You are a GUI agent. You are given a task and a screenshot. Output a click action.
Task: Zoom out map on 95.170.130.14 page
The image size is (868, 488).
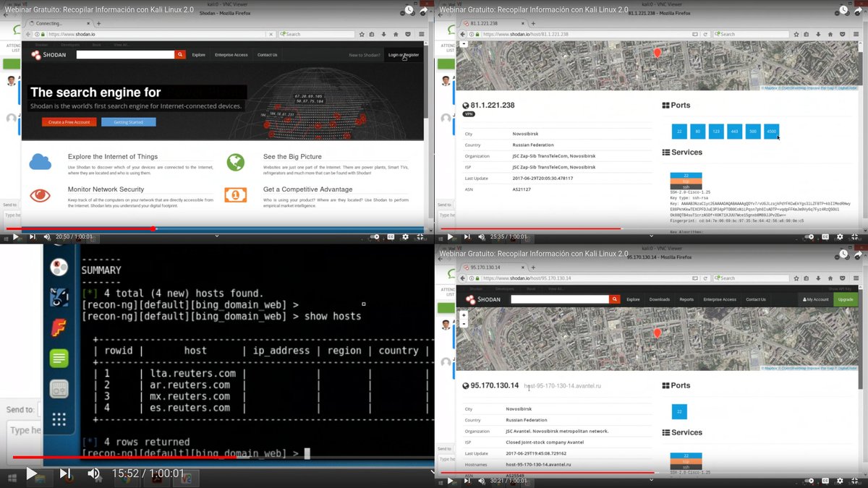[464, 322]
